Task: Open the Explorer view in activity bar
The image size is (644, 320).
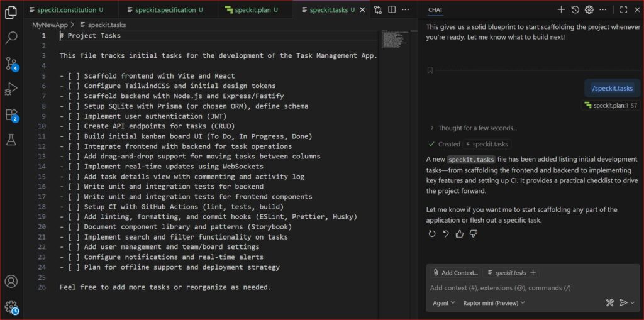Action: 11,13
